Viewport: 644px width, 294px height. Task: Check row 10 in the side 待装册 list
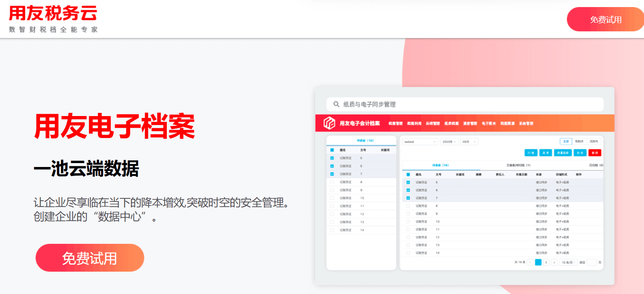332,198
